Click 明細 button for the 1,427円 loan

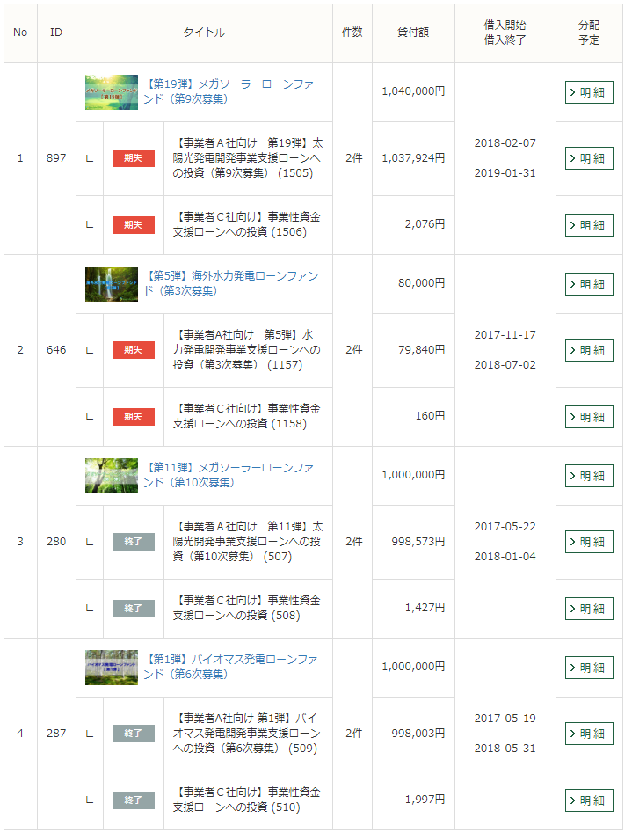[x=589, y=609]
